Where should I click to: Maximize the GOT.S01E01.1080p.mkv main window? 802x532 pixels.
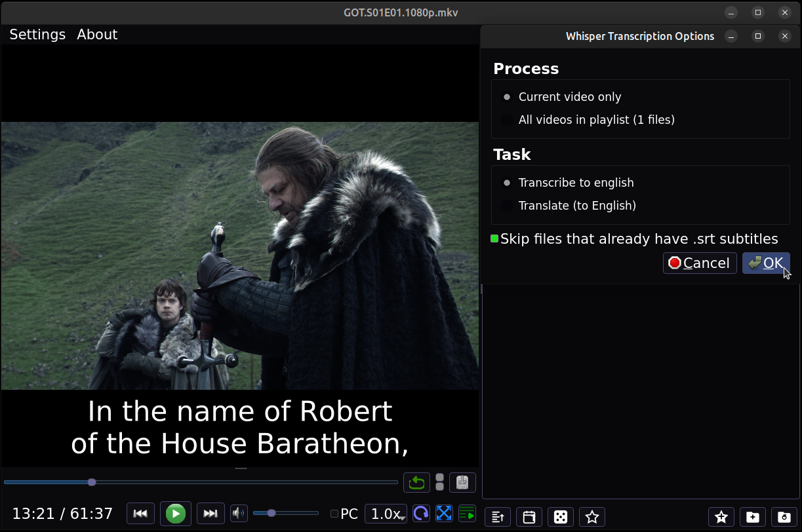click(x=758, y=12)
